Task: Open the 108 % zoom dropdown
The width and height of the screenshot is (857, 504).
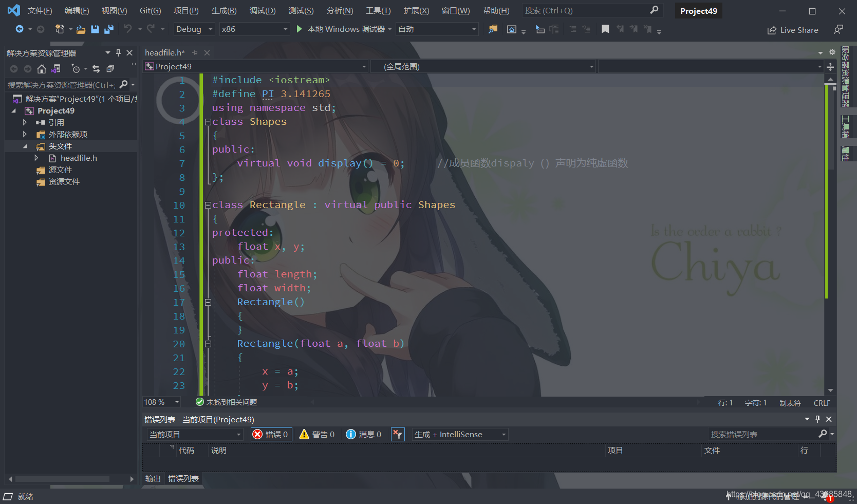Action: pyautogui.click(x=162, y=402)
